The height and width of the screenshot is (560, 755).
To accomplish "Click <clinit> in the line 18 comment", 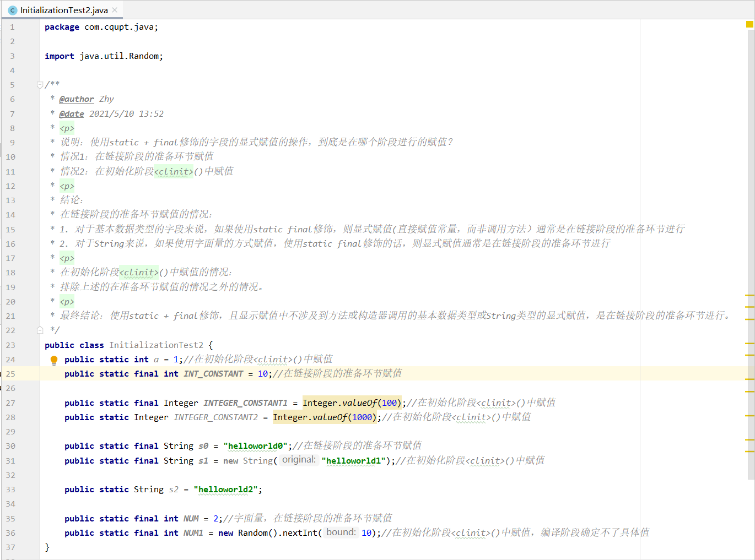I will tap(139, 272).
